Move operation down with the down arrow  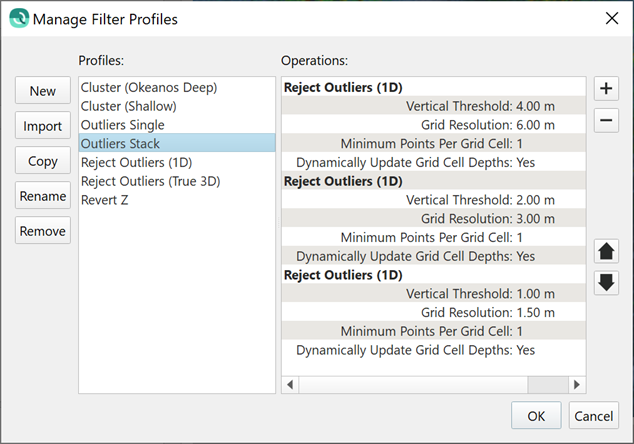[605, 283]
